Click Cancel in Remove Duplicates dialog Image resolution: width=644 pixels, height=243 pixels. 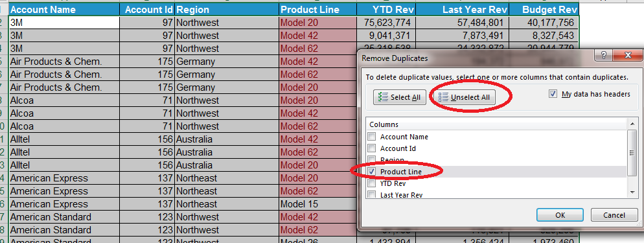(x=614, y=214)
